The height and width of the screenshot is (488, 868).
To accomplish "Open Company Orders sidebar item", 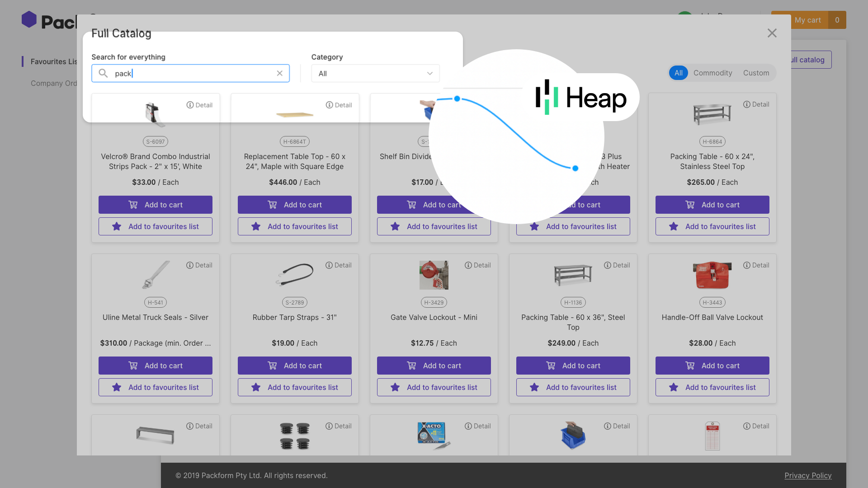I will click(54, 83).
